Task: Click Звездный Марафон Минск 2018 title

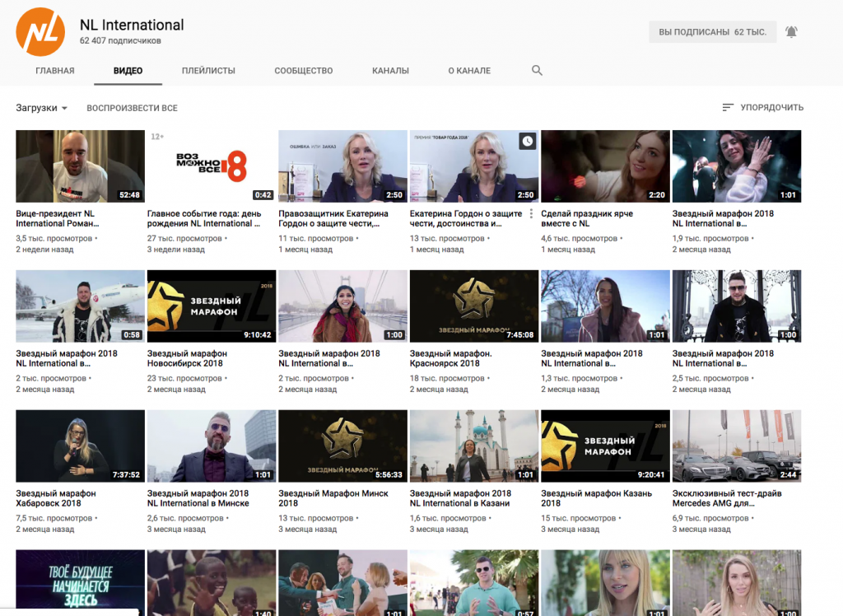Action: pos(333,498)
